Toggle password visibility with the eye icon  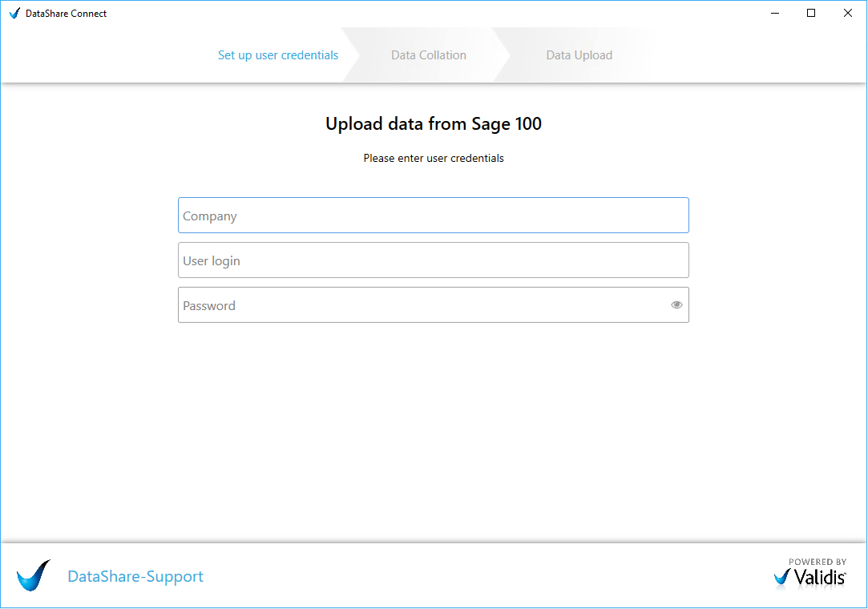click(676, 305)
